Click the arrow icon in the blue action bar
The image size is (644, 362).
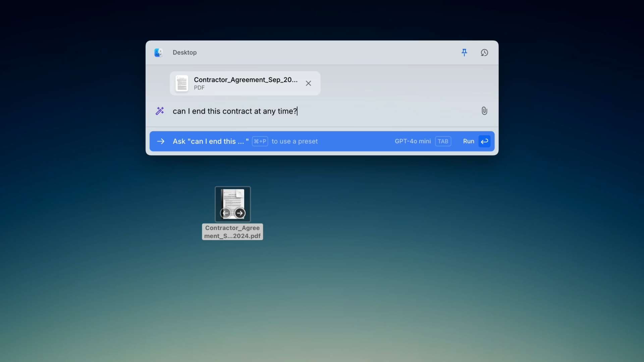161,141
